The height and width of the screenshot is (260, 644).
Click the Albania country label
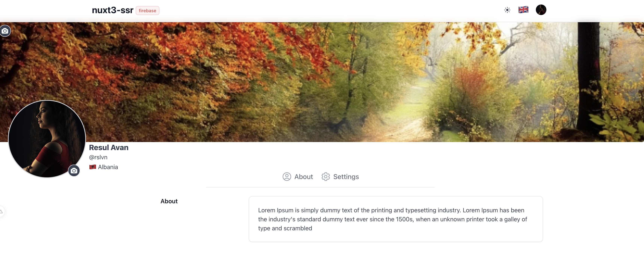108,167
